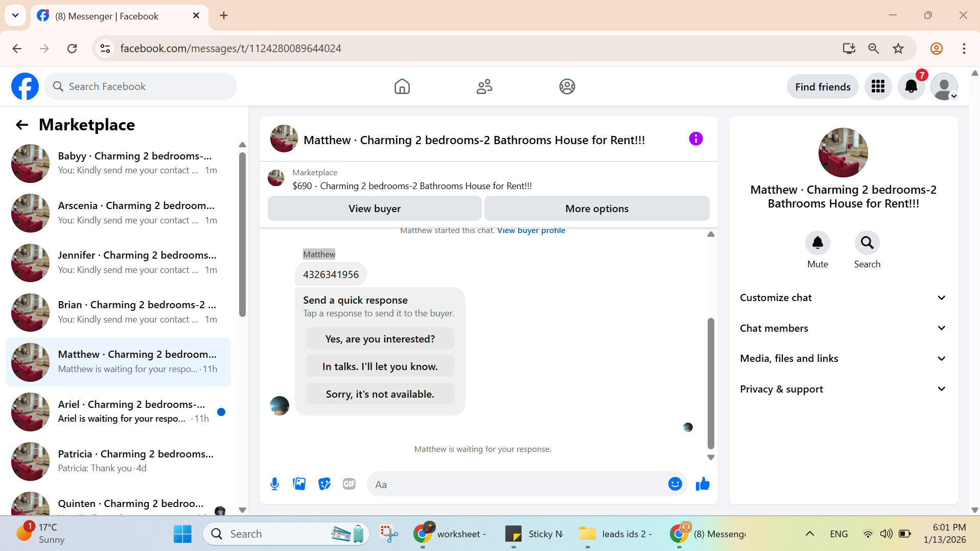
Task: Open the account profile avatar menu
Action: [944, 86]
